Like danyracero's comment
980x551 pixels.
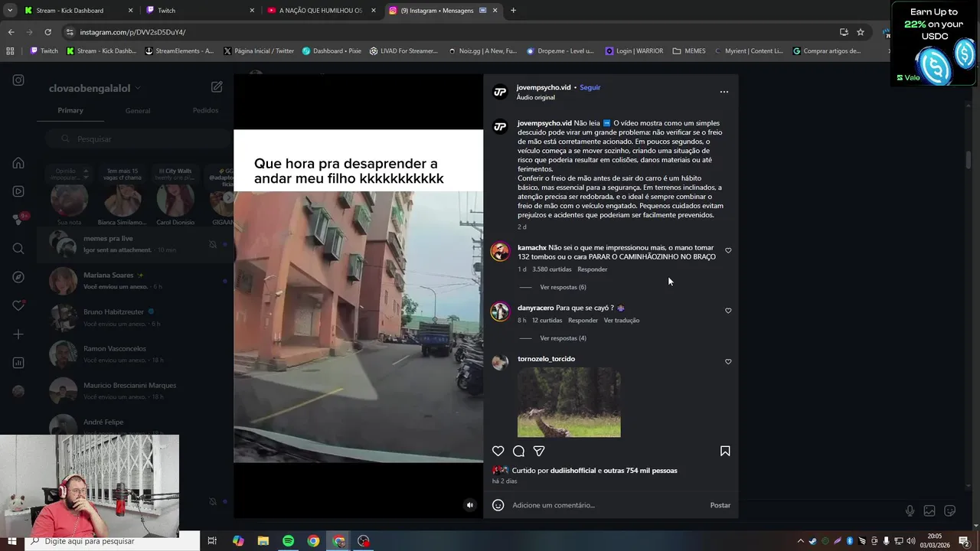tap(728, 311)
